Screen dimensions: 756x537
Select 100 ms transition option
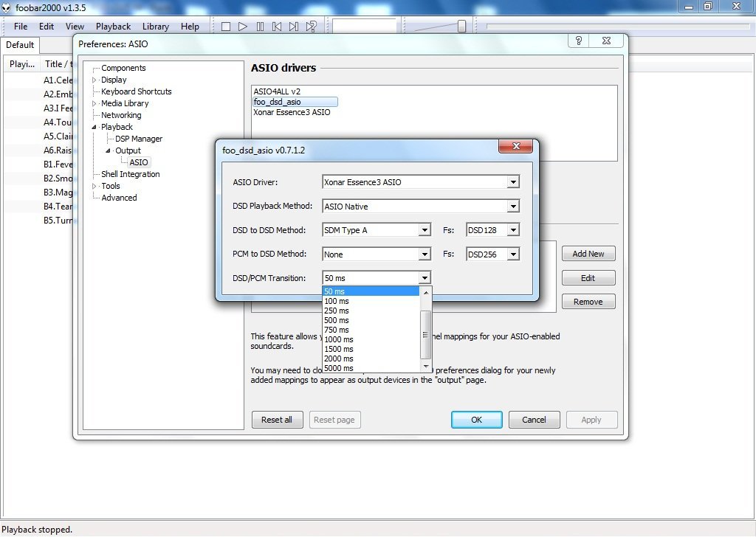tap(371, 301)
